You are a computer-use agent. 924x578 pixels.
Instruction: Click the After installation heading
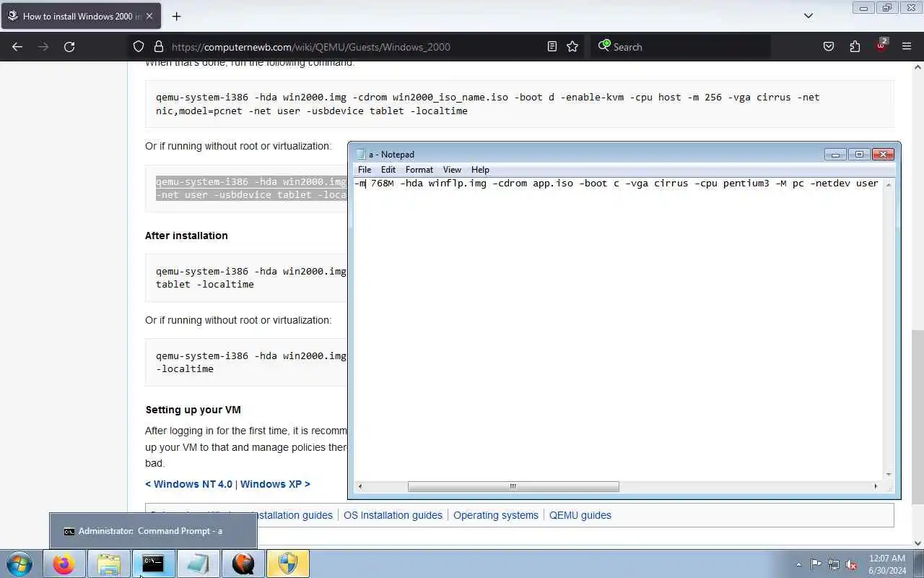(186, 236)
